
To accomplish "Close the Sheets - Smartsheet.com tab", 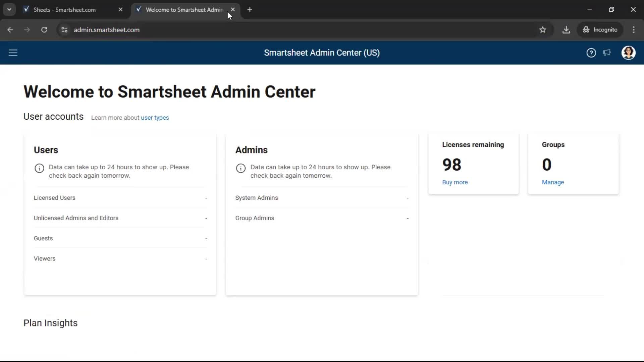I will [120, 10].
